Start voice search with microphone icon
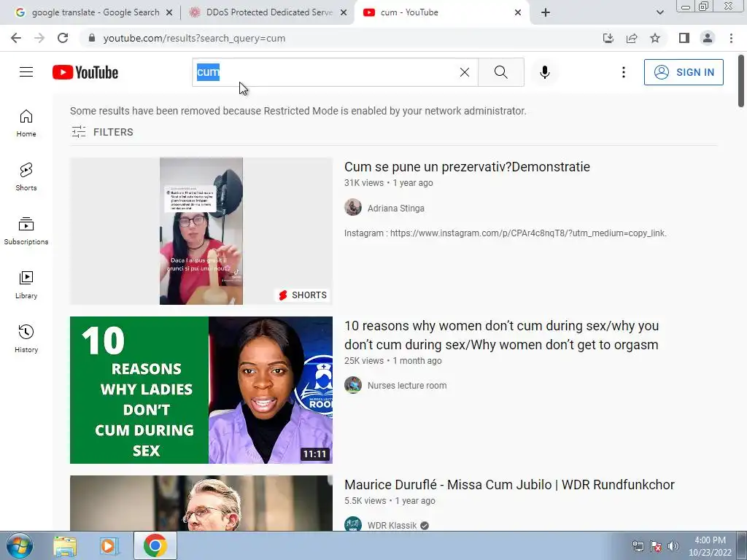747x560 pixels. pyautogui.click(x=544, y=72)
